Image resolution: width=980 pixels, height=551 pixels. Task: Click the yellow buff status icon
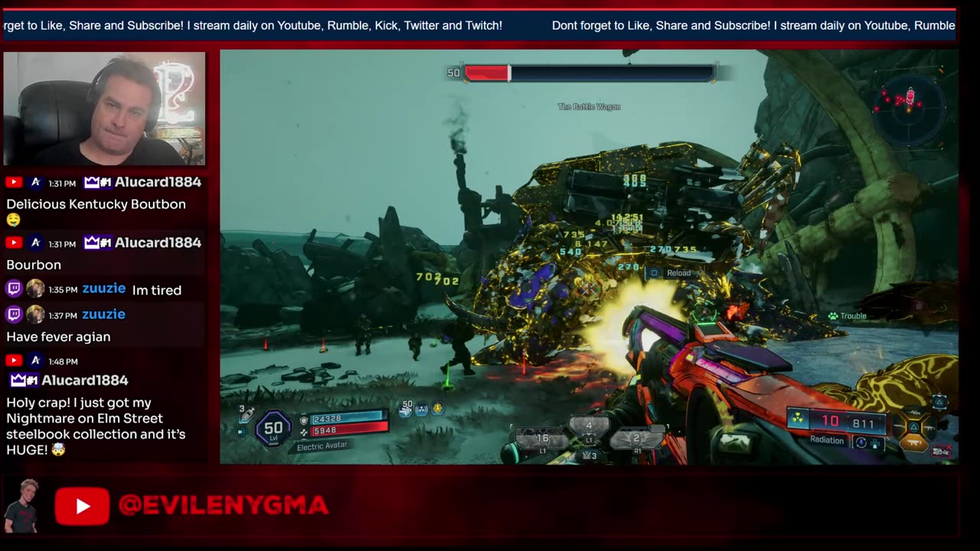(437, 409)
